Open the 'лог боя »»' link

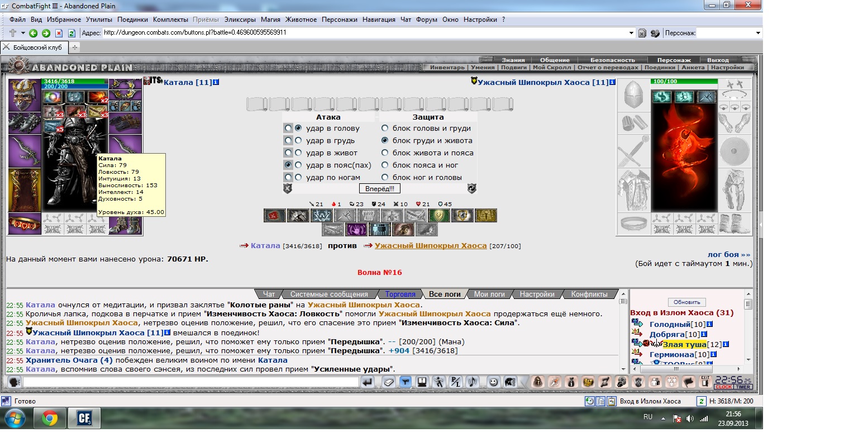(729, 254)
